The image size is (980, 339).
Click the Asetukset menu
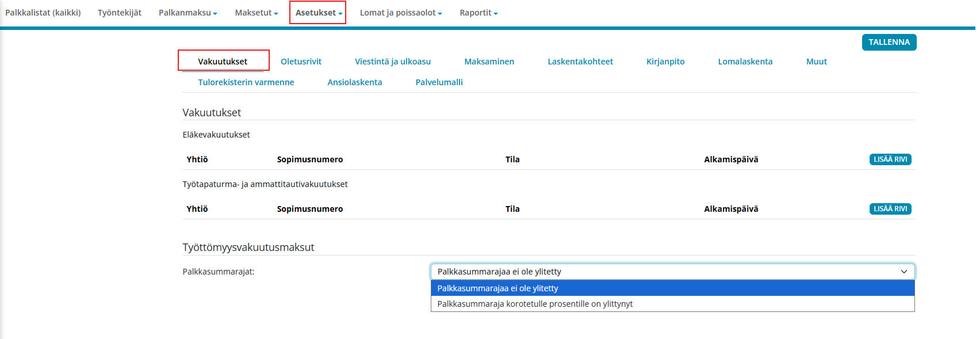tap(318, 13)
